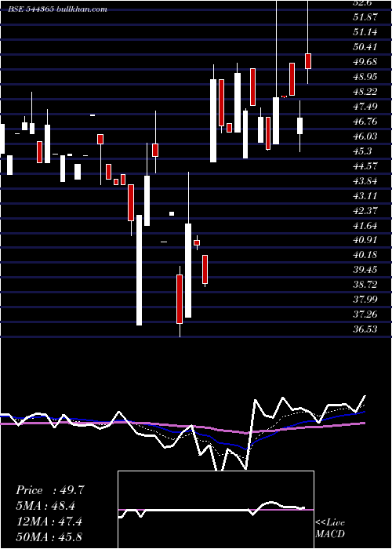Click the <<Live MACD label
Image resolution: width=392 pixels, height=549 pixels.
coord(330,529)
